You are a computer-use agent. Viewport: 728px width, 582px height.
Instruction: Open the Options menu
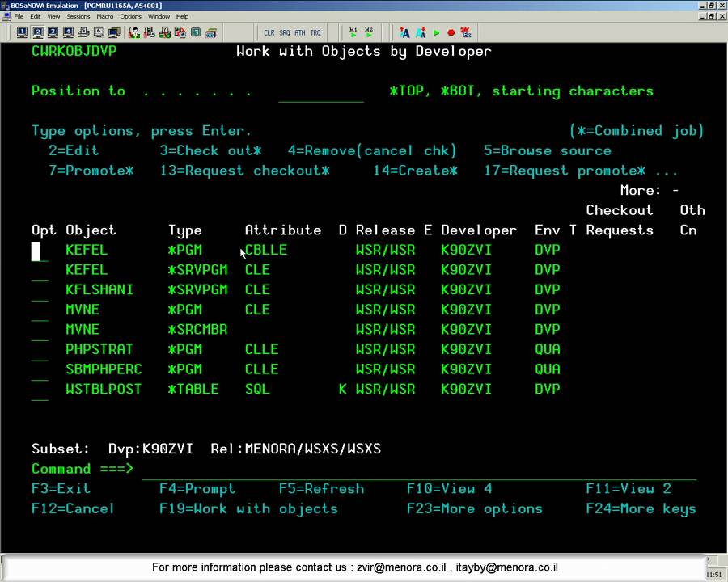(130, 16)
